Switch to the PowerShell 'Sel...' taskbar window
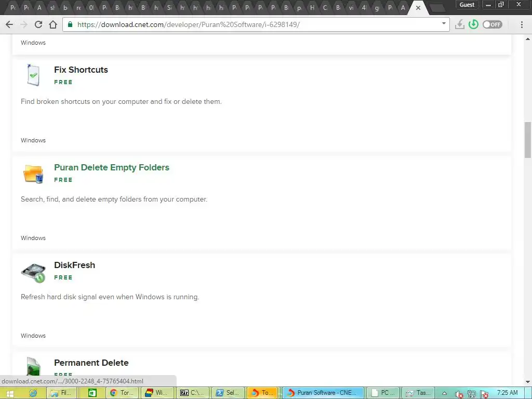Image resolution: width=532 pixels, height=399 pixels. 228,393
